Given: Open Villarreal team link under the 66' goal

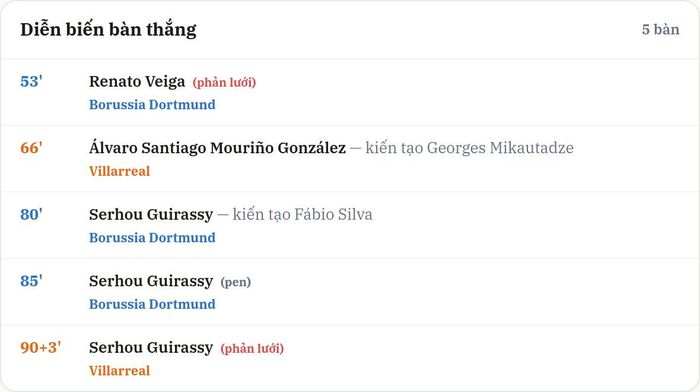Looking at the screenshot, I should [x=120, y=171].
